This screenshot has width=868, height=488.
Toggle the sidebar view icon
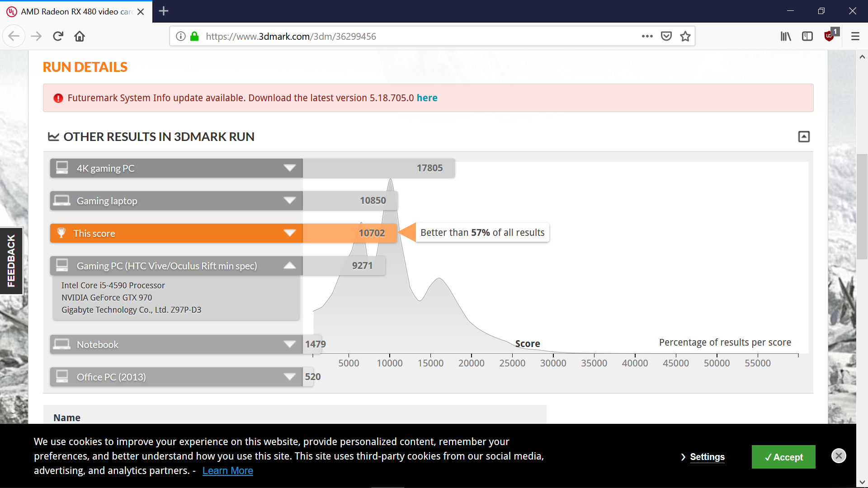pos(807,36)
